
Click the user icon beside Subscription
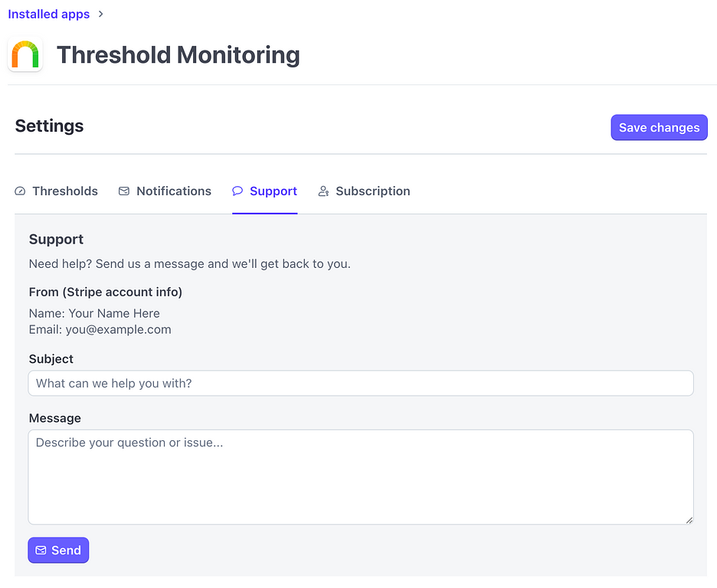(x=324, y=191)
